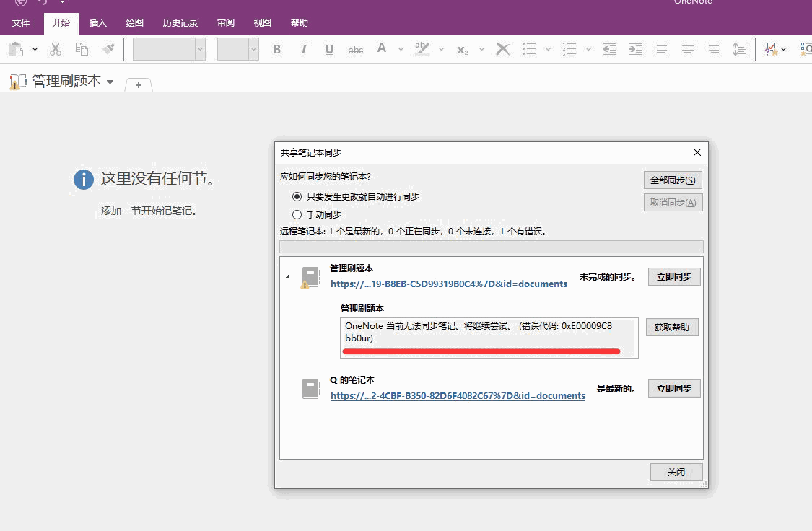Click the 取消同步(A) button
The image size is (812, 531).
673,202
